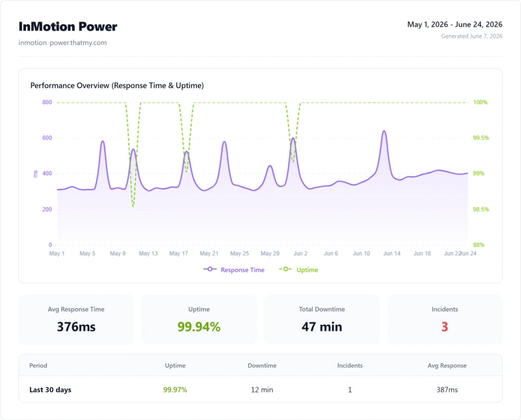Click the Avg Response Time card label
The width and height of the screenshot is (521, 420).
[76, 309]
